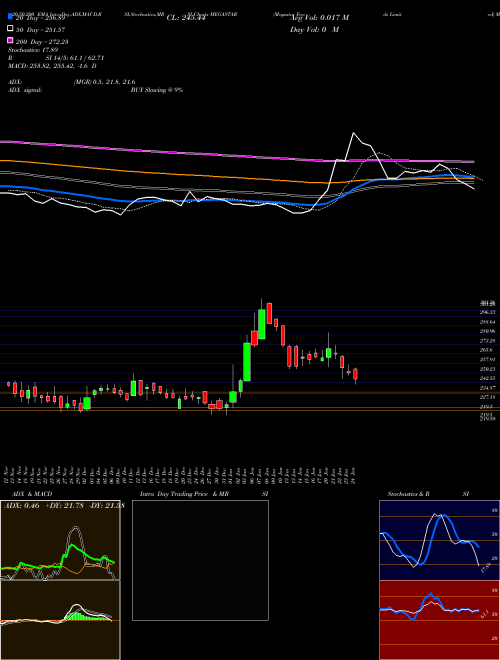Image resolution: width=500 pixels, height=660 pixels.
Task: Click the last red candlestick on the price chart
Action: (355, 374)
